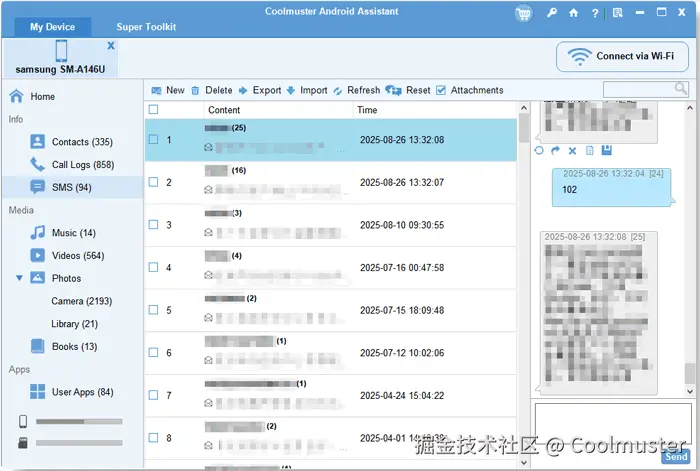Click the delete X icon under message
700x471 pixels.
pyautogui.click(x=572, y=151)
